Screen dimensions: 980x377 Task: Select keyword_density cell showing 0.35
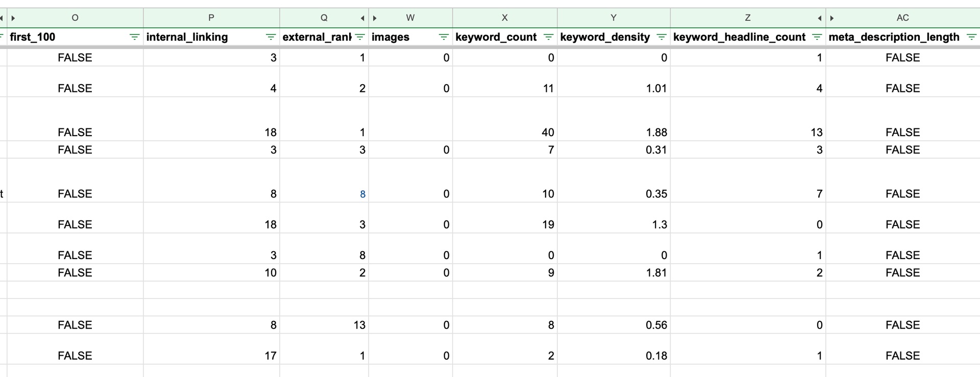pos(614,181)
